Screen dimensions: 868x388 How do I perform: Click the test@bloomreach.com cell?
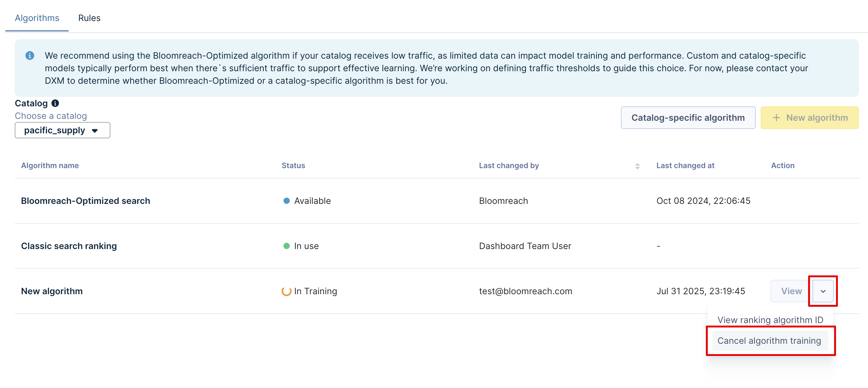525,291
